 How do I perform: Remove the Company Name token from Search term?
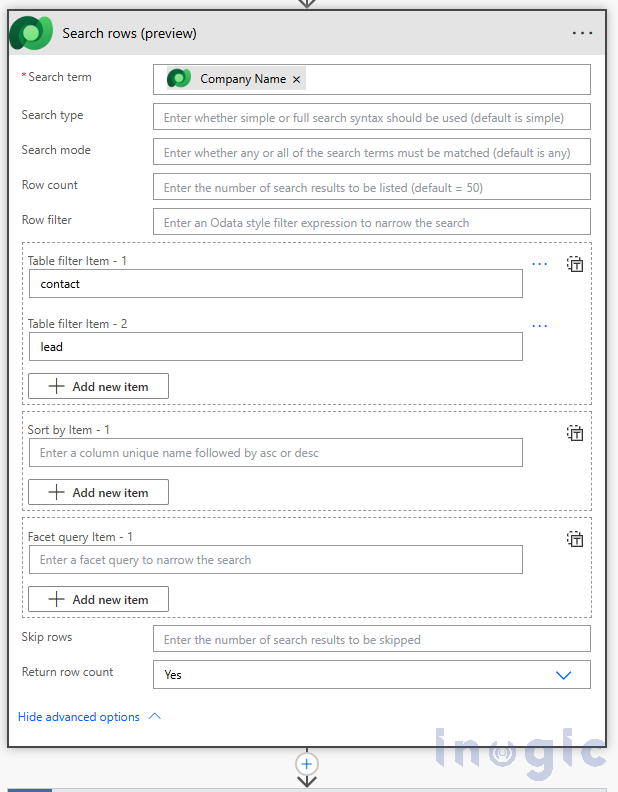pyautogui.click(x=296, y=79)
